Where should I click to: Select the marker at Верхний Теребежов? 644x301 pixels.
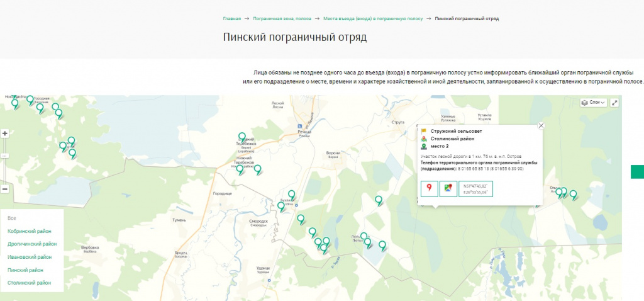pos(242,137)
